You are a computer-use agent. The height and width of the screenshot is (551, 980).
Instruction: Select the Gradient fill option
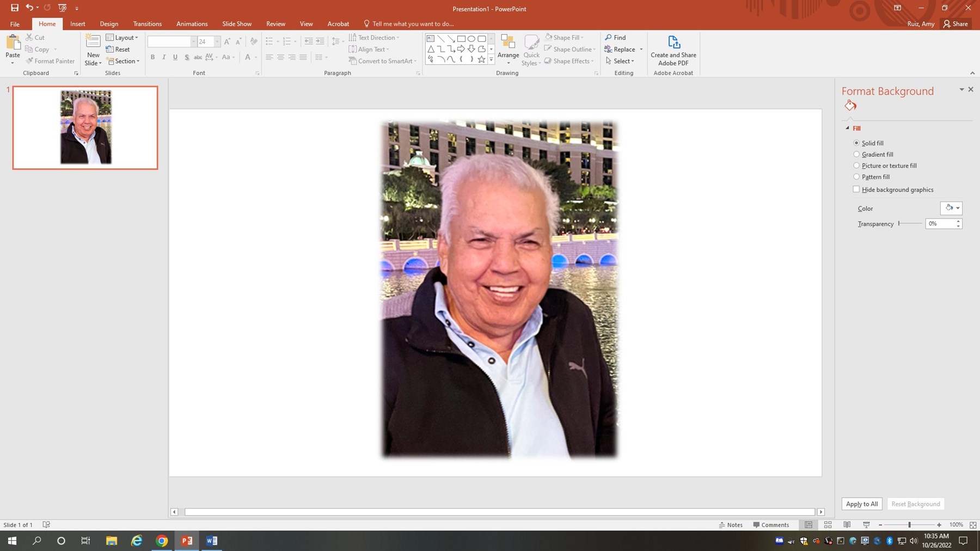(856, 154)
